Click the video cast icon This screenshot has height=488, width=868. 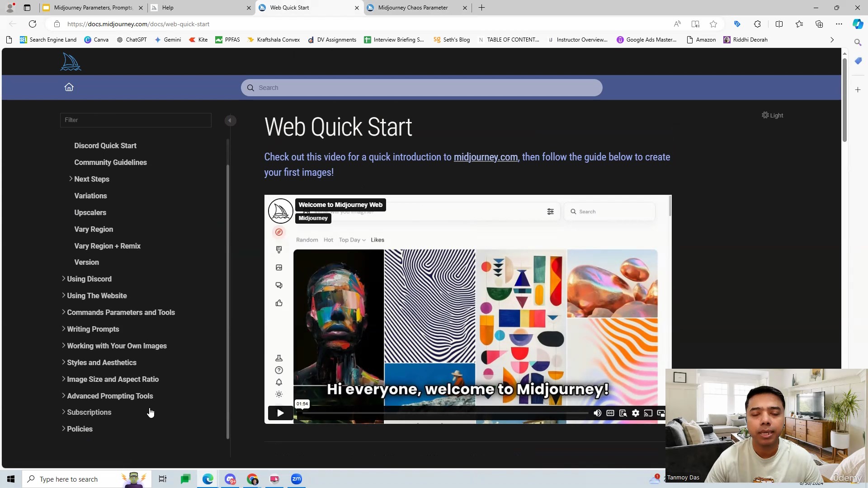648,413
